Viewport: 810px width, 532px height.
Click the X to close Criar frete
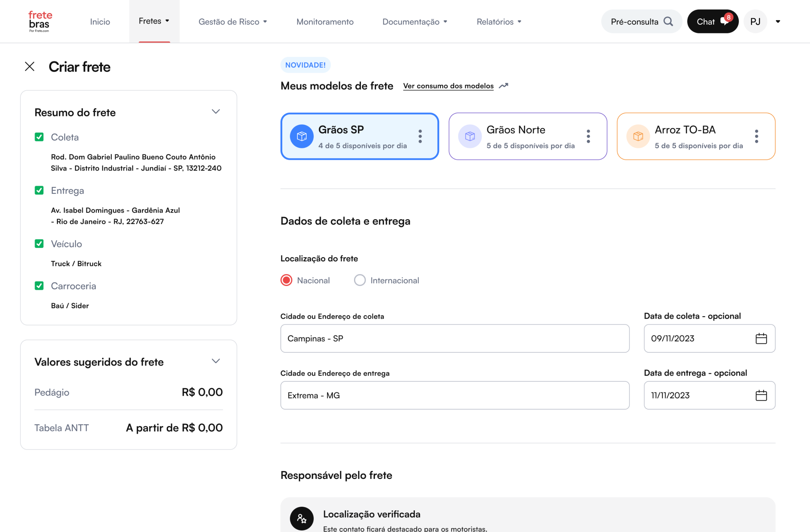coord(30,66)
